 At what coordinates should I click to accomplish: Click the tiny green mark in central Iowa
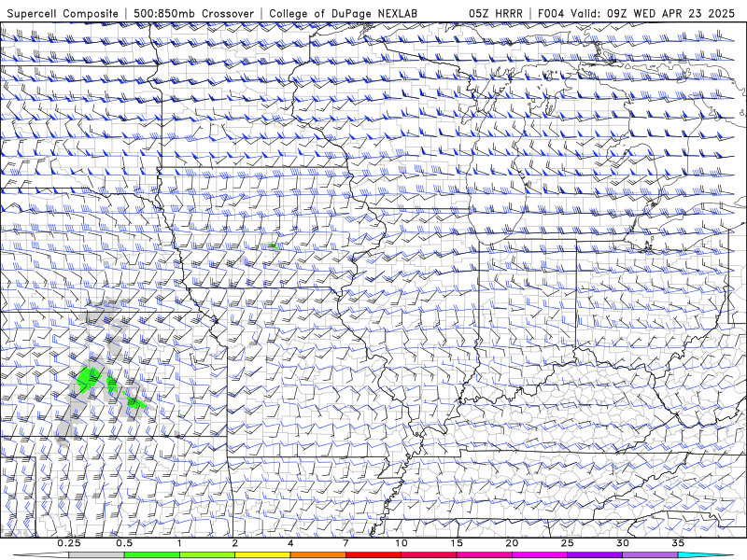point(273,246)
